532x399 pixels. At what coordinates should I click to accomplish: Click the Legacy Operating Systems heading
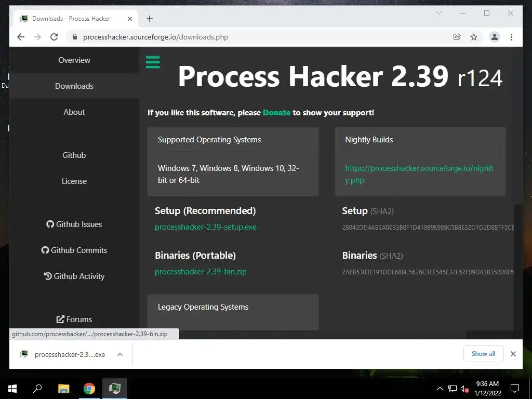coord(203,307)
